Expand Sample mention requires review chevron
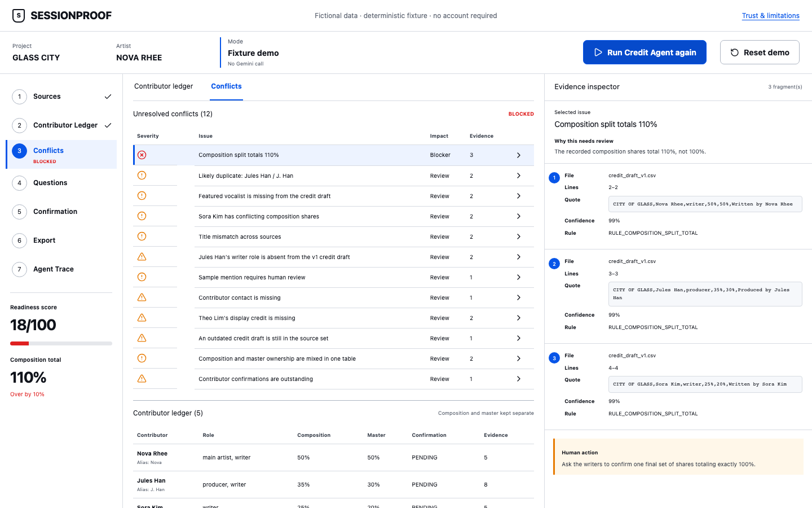812x508 pixels. pos(519,277)
